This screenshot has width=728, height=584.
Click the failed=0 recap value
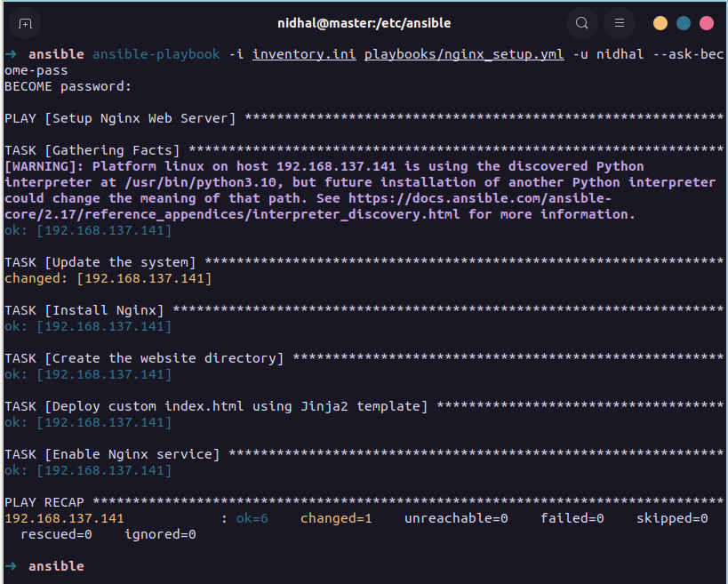572,517
